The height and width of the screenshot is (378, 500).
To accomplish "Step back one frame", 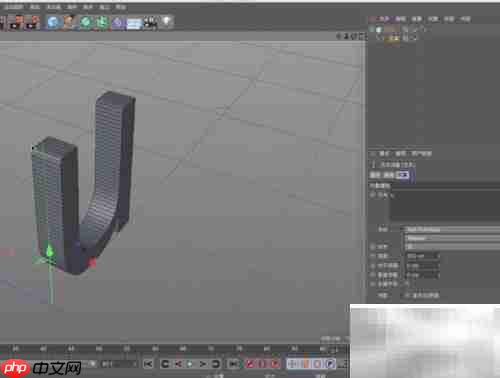I will pyautogui.click(x=178, y=364).
